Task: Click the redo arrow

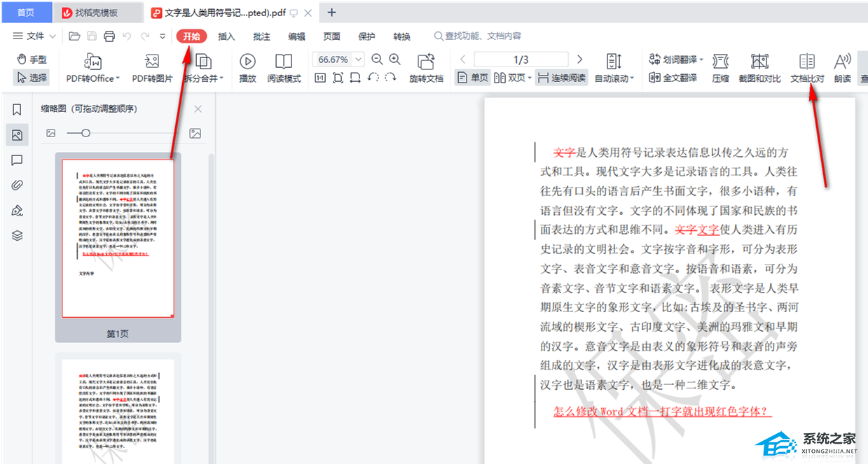Action: pyautogui.click(x=144, y=36)
